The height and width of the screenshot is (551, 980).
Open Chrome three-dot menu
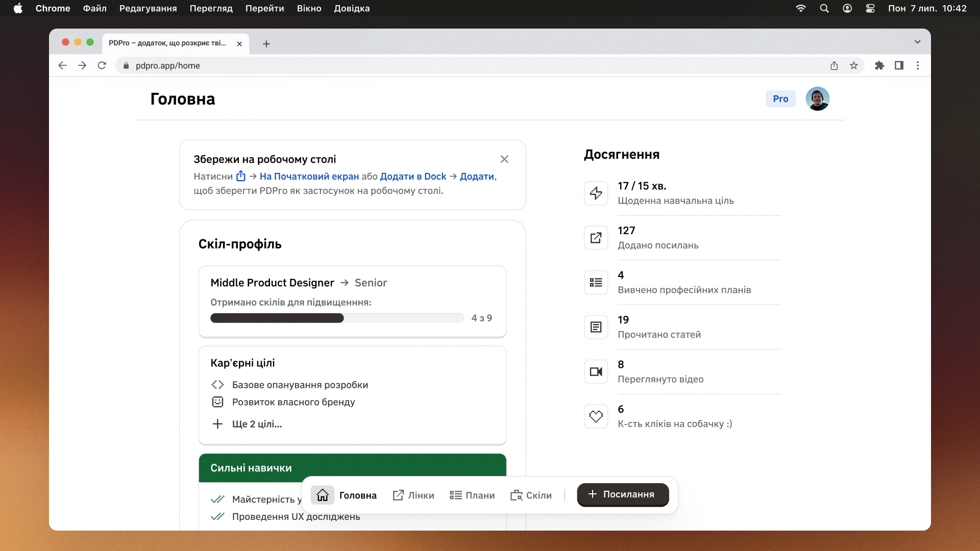click(918, 65)
